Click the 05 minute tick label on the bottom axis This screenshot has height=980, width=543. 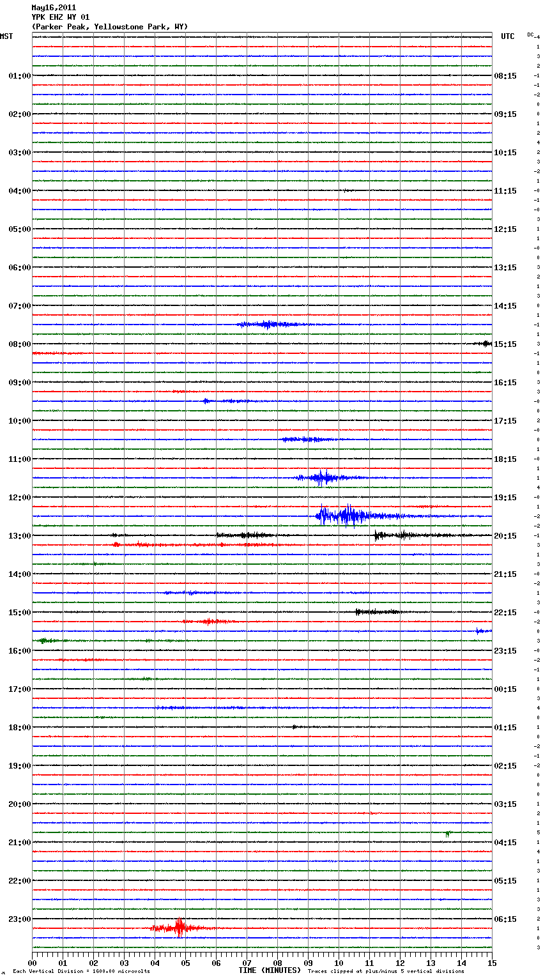(185, 963)
